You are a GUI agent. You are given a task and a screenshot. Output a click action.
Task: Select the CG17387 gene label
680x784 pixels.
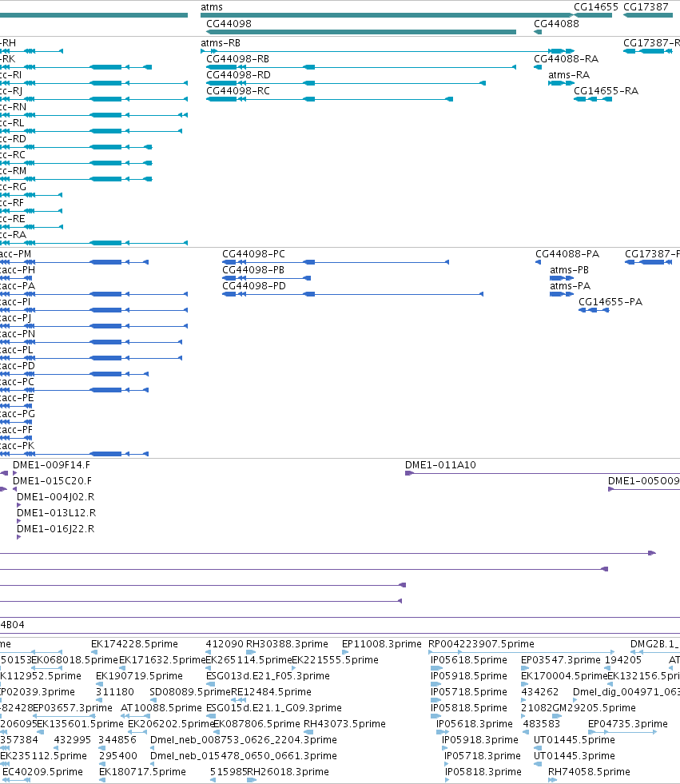coord(646,7)
